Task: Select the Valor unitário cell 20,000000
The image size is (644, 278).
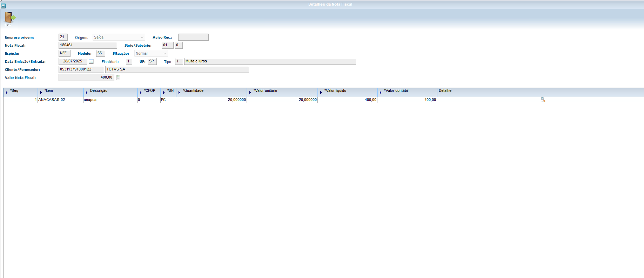Action: click(x=282, y=100)
